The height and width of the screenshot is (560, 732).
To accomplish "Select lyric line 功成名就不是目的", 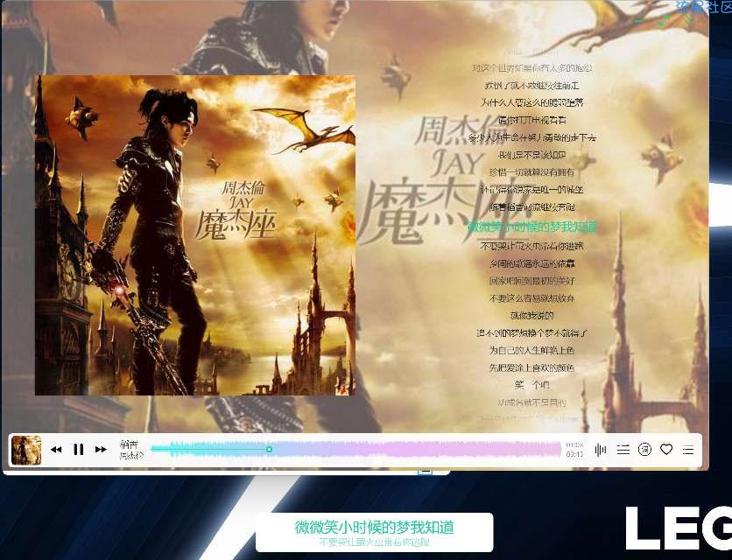I will 531,402.
